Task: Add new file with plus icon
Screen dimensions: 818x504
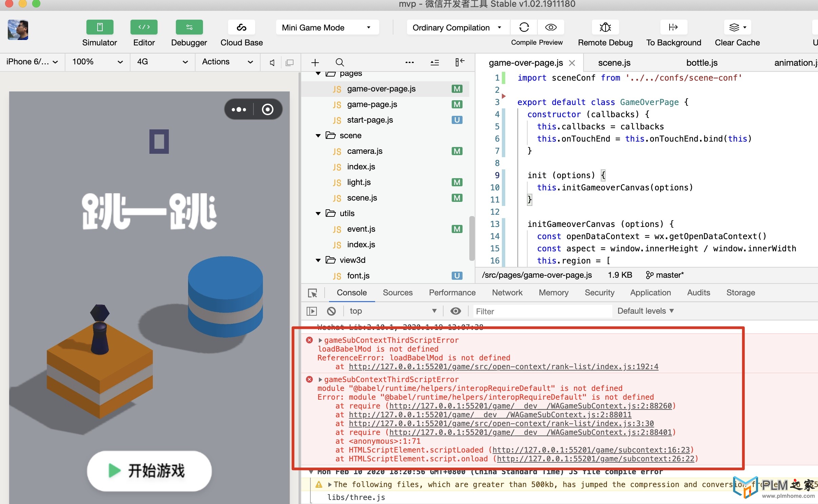Action: tap(315, 62)
